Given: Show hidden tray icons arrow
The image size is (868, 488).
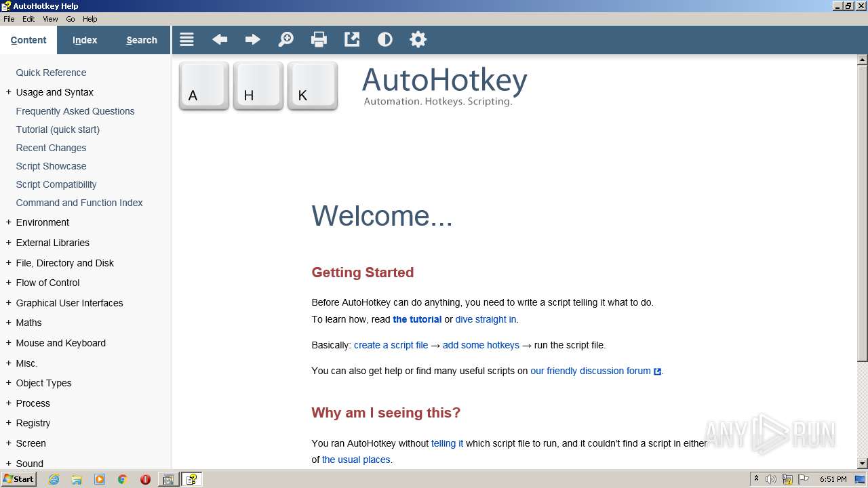Looking at the screenshot, I should [756, 479].
